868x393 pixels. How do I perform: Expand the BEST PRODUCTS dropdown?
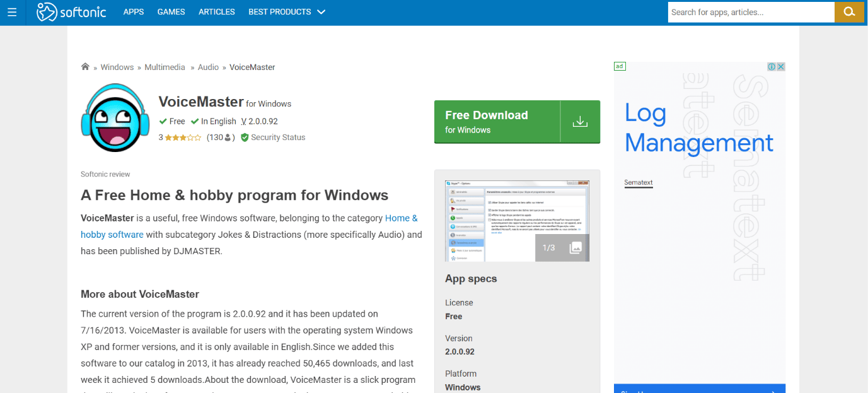point(287,12)
